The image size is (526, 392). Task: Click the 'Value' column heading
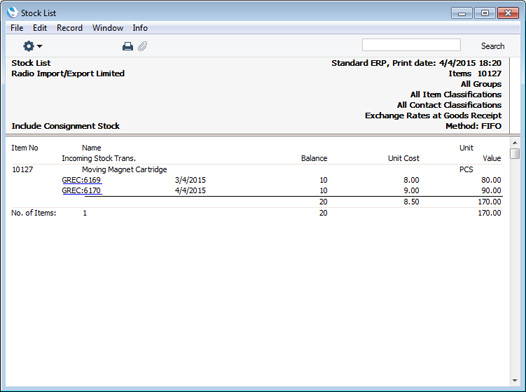tap(492, 158)
